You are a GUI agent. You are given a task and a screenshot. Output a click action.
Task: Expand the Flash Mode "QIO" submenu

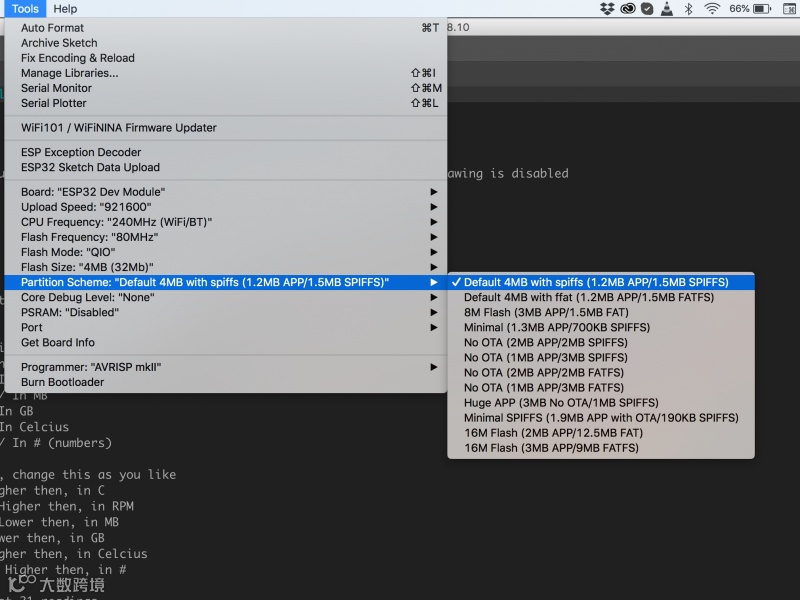[226, 252]
